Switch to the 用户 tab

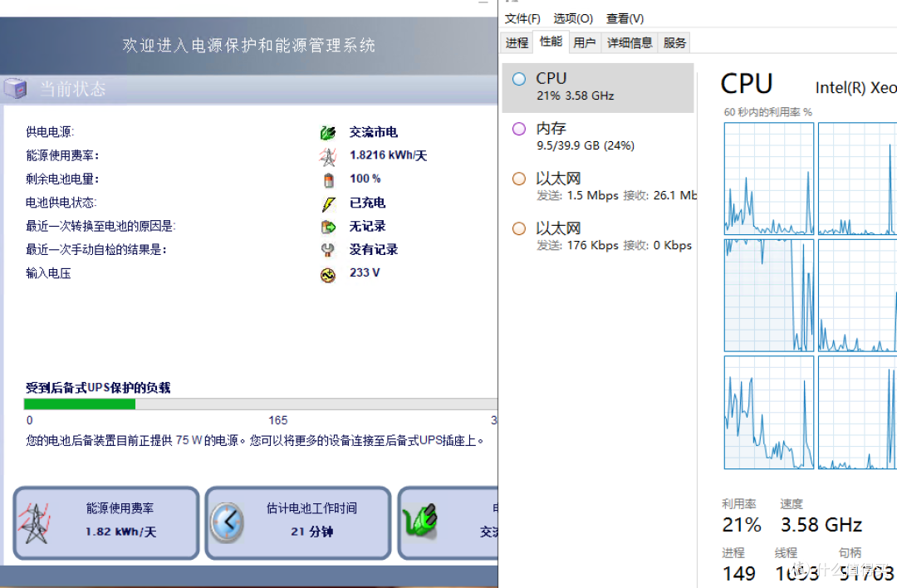coord(585,42)
